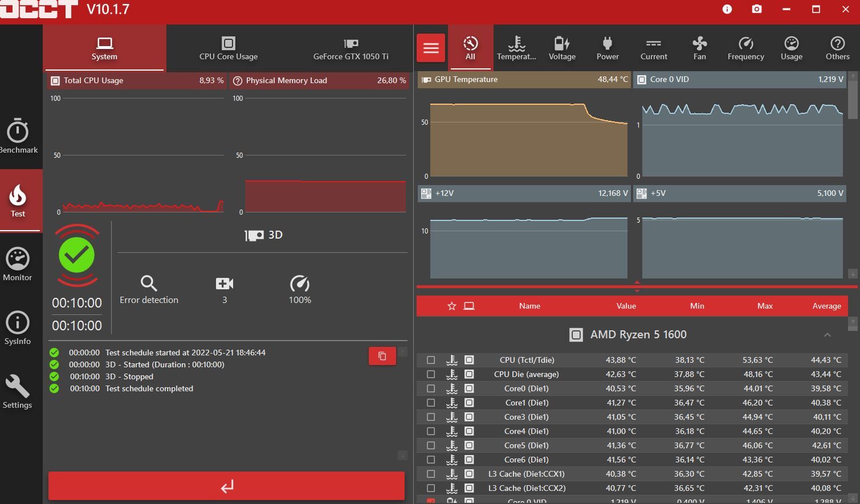
Task: Select the Core5 (Die1) checkbox
Action: [x=431, y=445]
